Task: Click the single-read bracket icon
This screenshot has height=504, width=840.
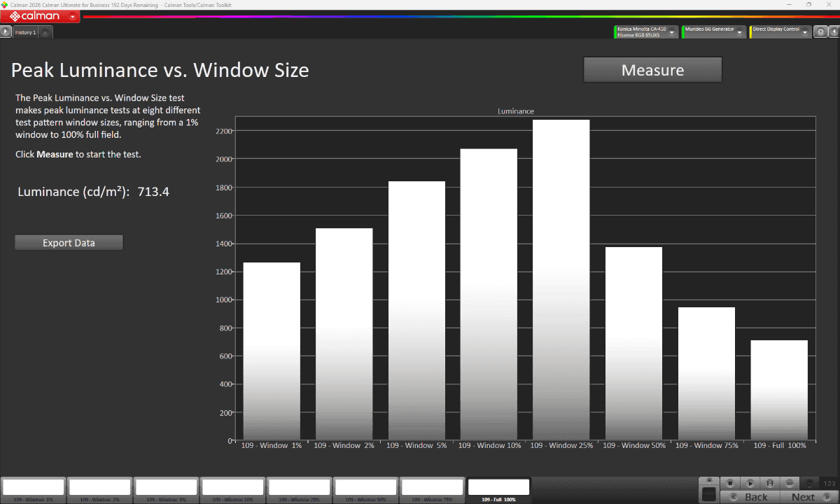Action: click(x=769, y=483)
